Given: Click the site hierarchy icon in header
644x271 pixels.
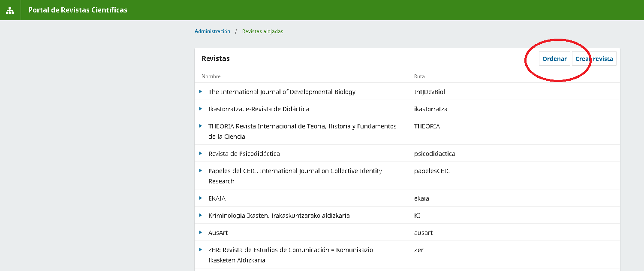Looking at the screenshot, I should pyautogui.click(x=10, y=10).
